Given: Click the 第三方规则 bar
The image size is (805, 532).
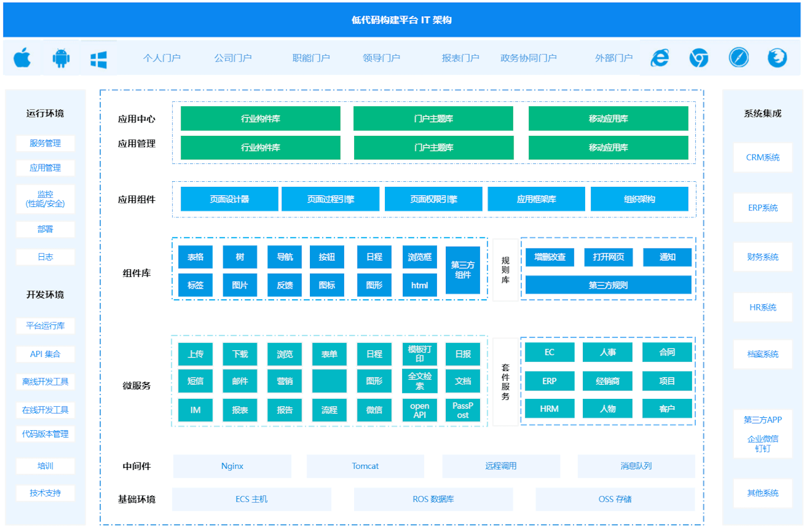Looking at the screenshot, I should coord(609,285).
